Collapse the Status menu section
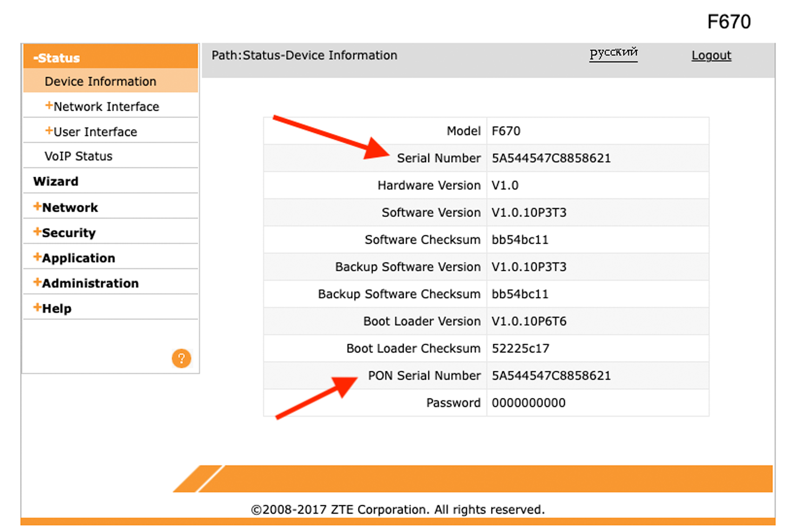The width and height of the screenshot is (798, 532). point(111,57)
